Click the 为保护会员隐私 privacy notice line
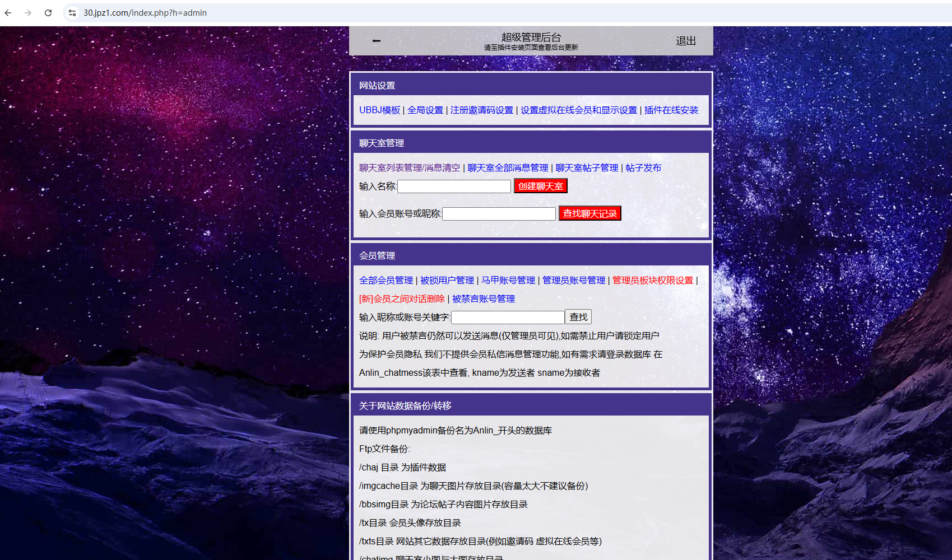The width and height of the screenshot is (952, 560). [510, 354]
